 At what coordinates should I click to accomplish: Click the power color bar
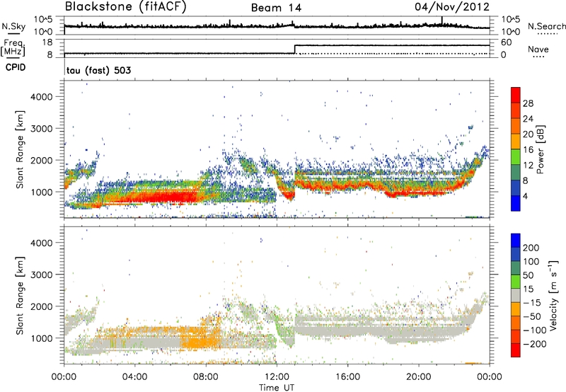coord(516,149)
